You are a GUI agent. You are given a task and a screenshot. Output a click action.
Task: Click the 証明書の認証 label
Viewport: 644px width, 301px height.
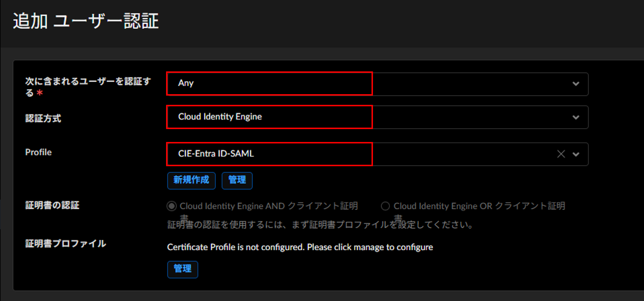(52, 205)
